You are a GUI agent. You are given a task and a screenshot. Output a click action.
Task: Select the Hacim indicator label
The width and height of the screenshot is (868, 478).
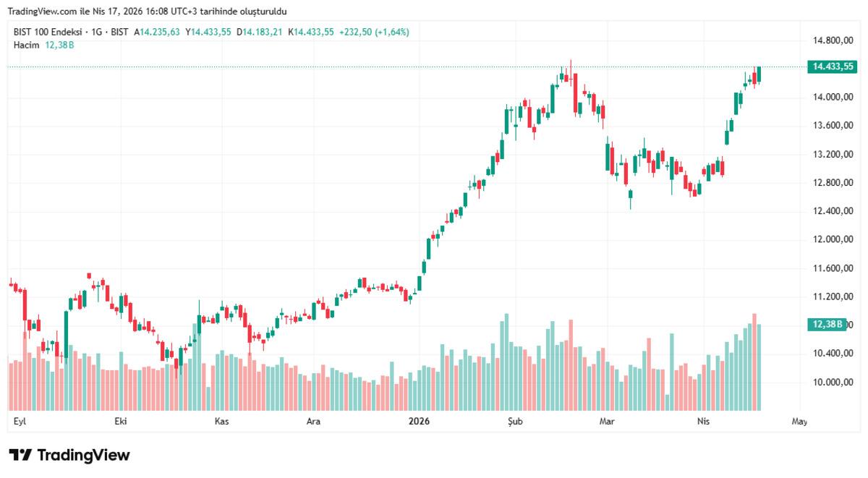(26, 45)
